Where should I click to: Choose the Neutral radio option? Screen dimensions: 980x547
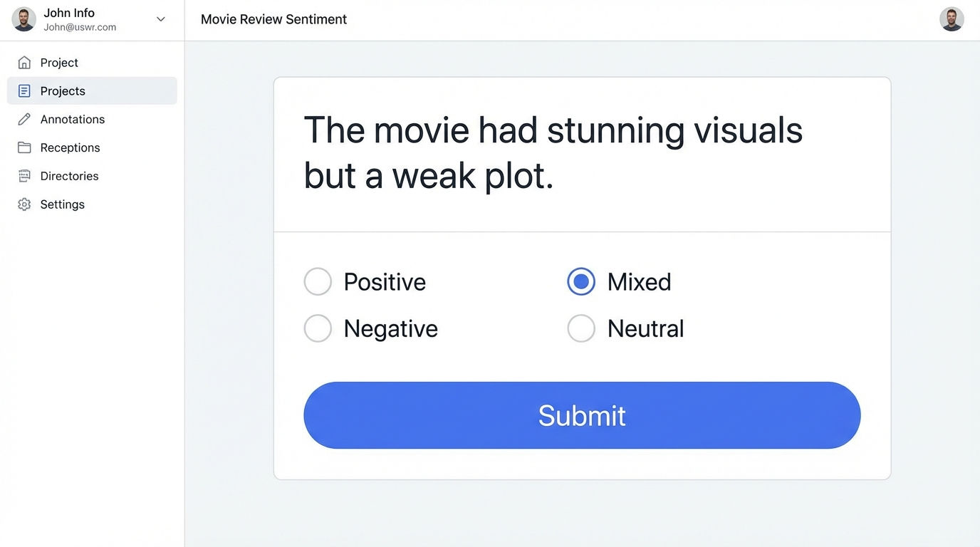(581, 328)
